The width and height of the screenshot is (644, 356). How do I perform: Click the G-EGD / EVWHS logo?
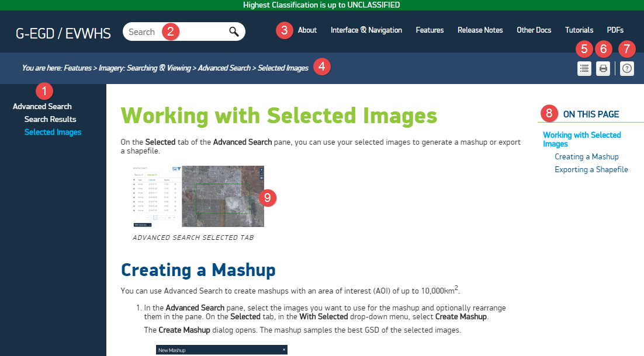[63, 33]
